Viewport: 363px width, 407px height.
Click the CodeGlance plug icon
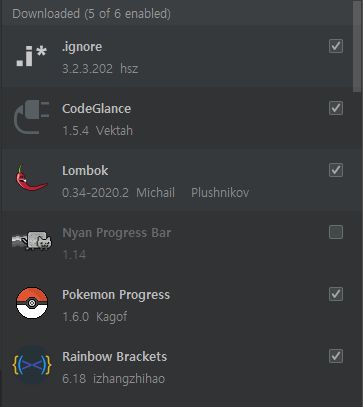(32, 118)
